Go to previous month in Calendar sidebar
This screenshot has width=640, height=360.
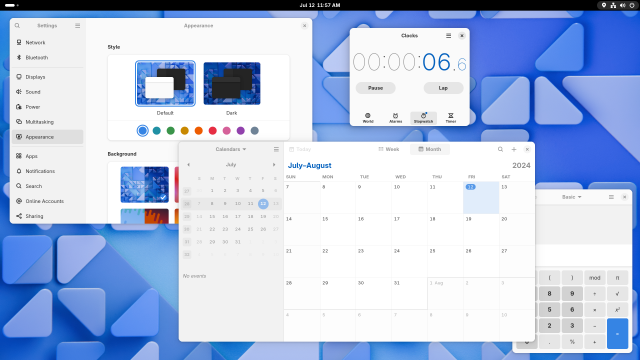click(188, 164)
